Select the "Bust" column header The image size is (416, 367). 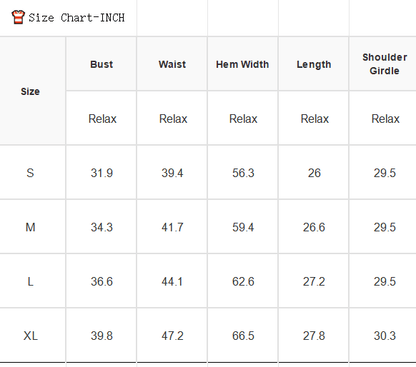102,64
